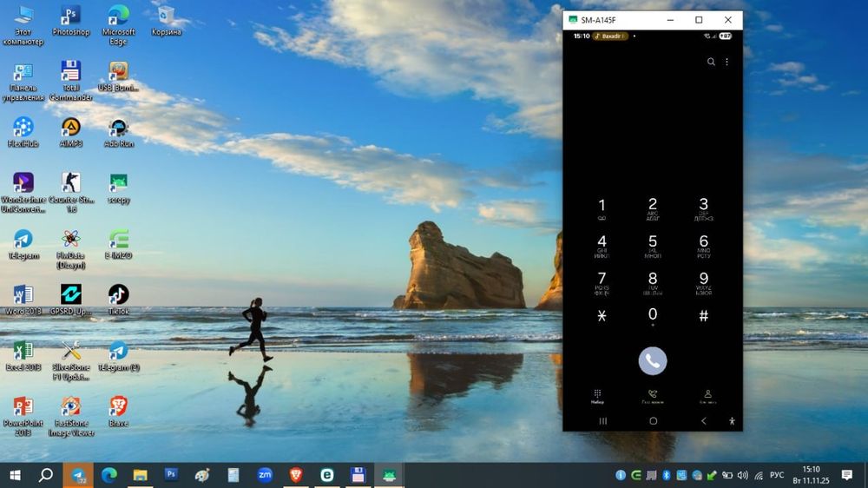Tap dial pad key 2
868x488 pixels.
click(653, 208)
